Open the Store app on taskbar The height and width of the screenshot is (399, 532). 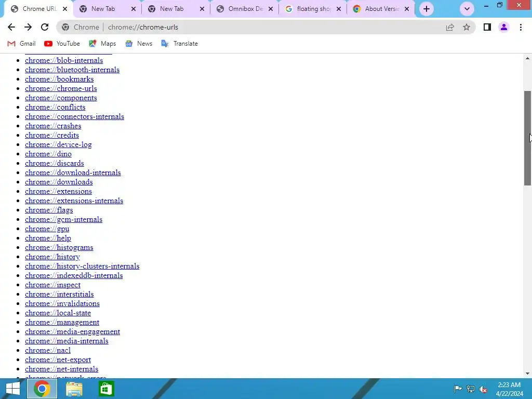106,389
